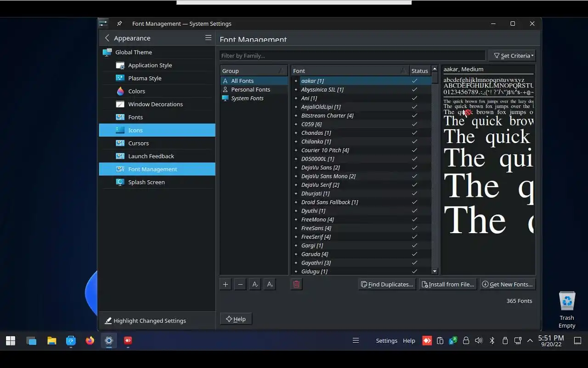
Task: Click the clipboard tray icon
Action: (440, 341)
